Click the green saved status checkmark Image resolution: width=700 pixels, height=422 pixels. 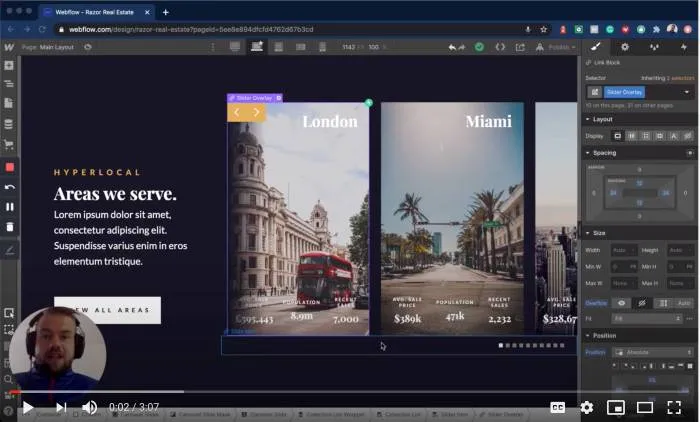(x=479, y=47)
